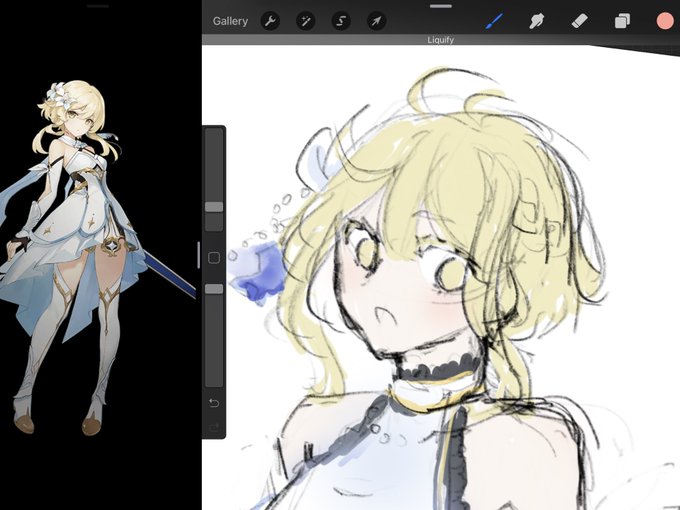
Task: Select the Brush tool
Action: tap(494, 21)
